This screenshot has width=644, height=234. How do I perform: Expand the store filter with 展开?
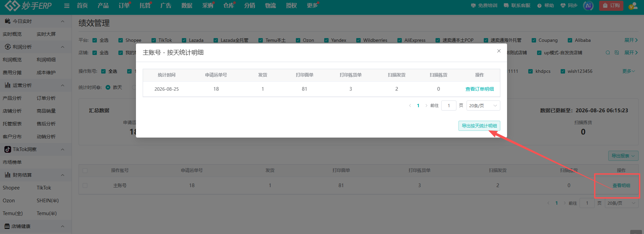[631, 53]
